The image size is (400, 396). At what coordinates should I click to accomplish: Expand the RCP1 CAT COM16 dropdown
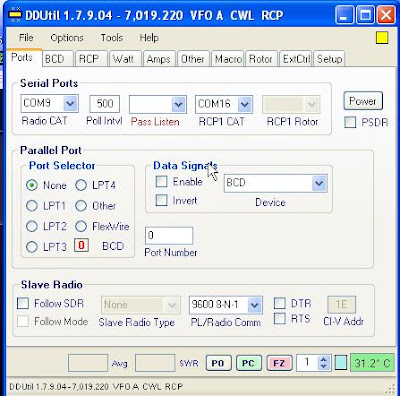click(245, 105)
